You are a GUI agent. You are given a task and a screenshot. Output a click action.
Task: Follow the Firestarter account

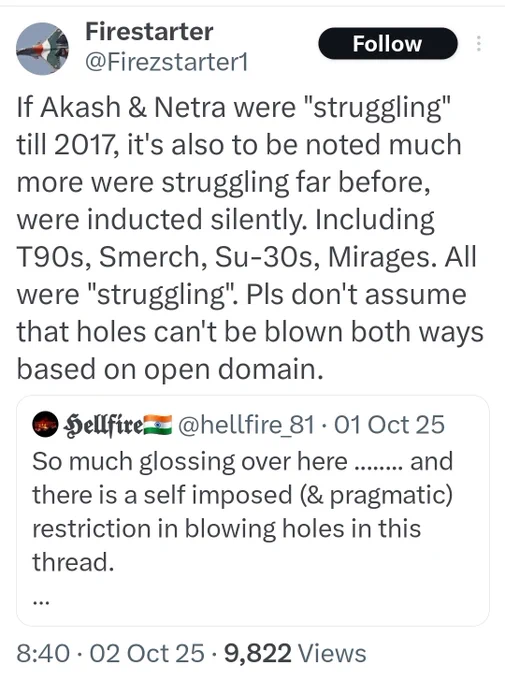pyautogui.click(x=388, y=44)
